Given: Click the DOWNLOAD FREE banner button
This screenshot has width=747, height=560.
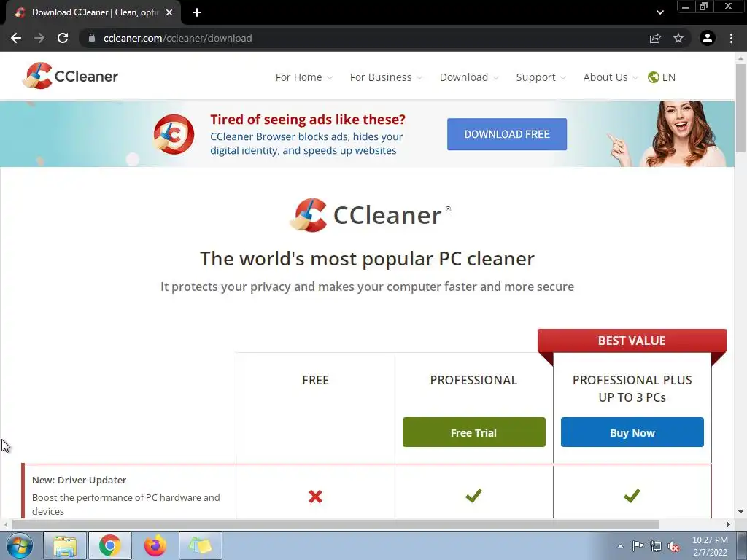Looking at the screenshot, I should click(x=507, y=134).
